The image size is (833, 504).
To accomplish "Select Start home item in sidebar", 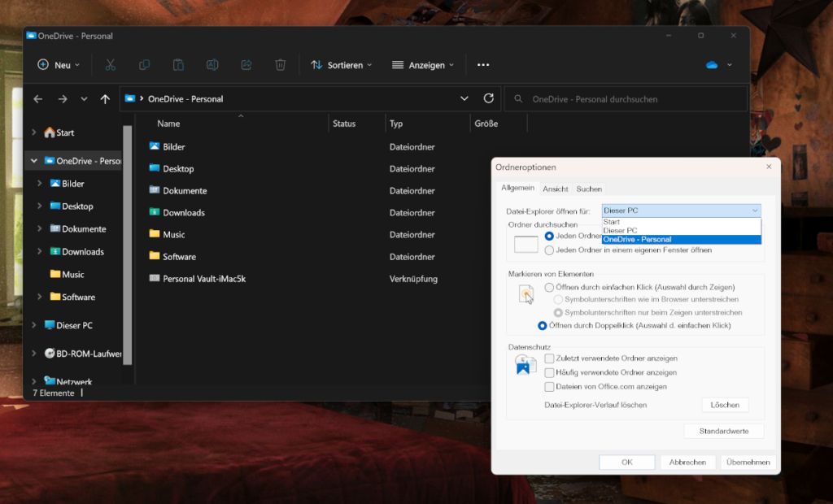I will coord(59,133).
